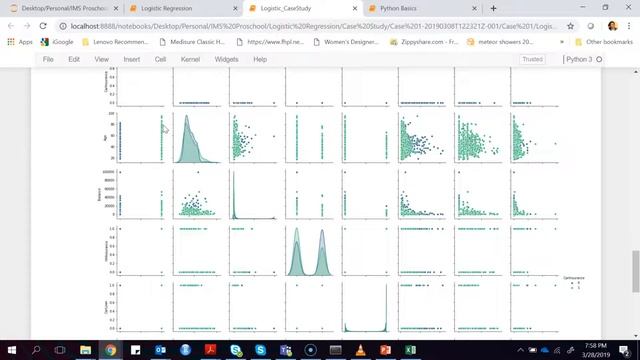Open the Zippyshare.com bookmark
Viewport: 640px width, 360px height.
tap(424, 42)
